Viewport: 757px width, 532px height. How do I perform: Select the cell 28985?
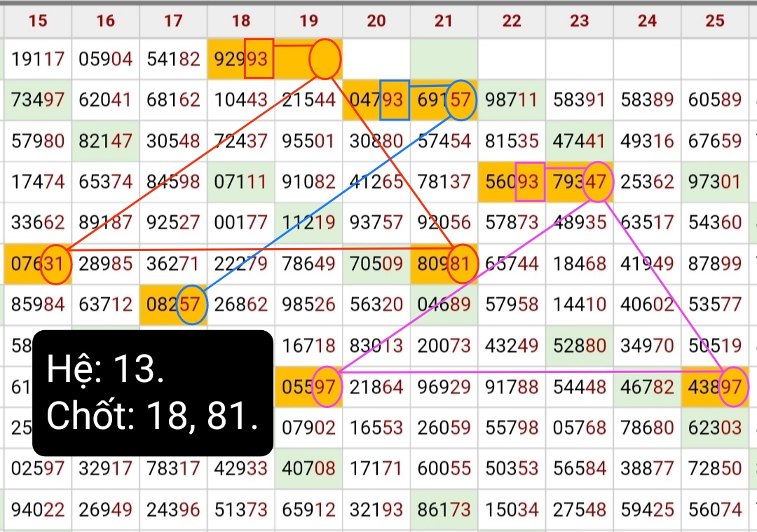point(105,264)
